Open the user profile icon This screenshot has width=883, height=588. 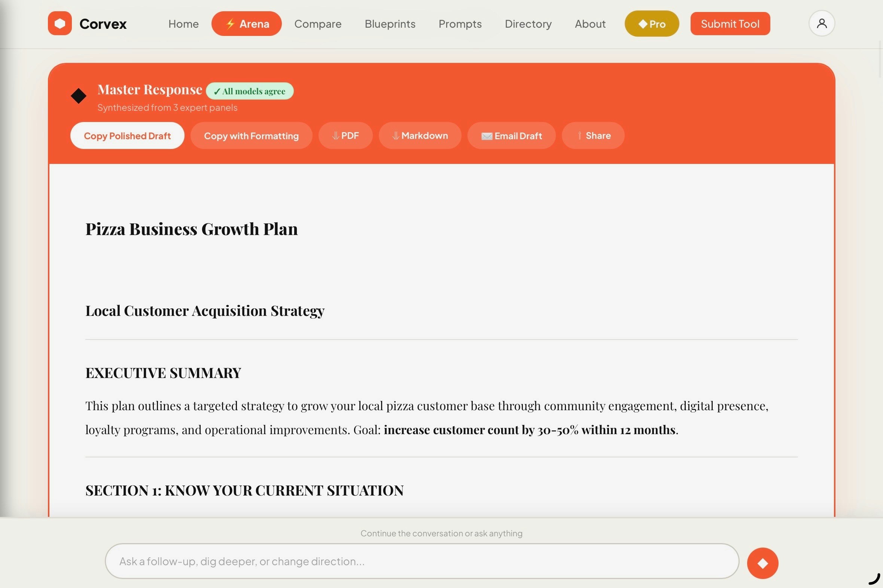point(821,23)
